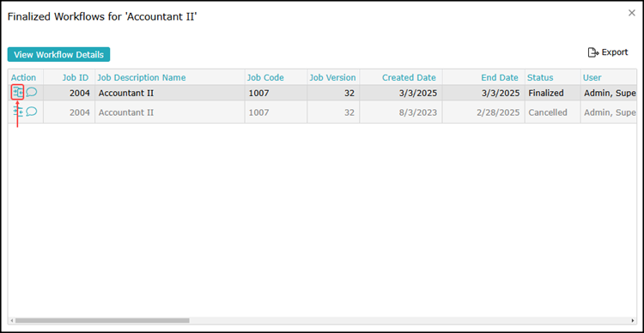The image size is (644, 333).
Task: Select Job ID 2004 in Cancelled row
Action: point(69,112)
